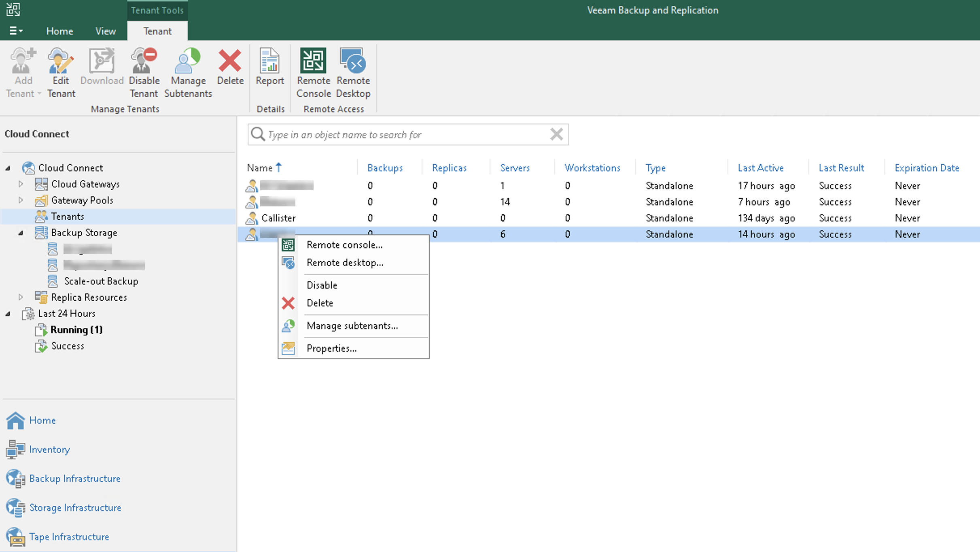This screenshot has width=980, height=552.
Task: Click the Home navigation icon
Action: (15, 420)
